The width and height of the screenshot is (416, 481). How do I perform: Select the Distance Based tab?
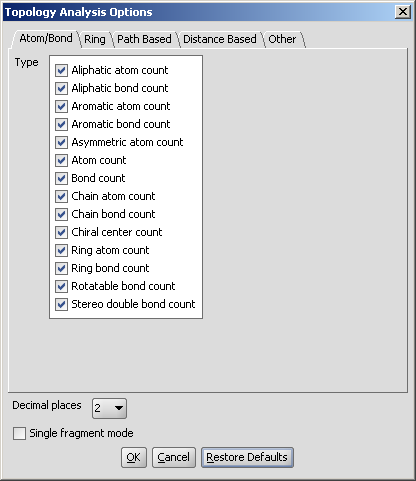click(x=220, y=39)
